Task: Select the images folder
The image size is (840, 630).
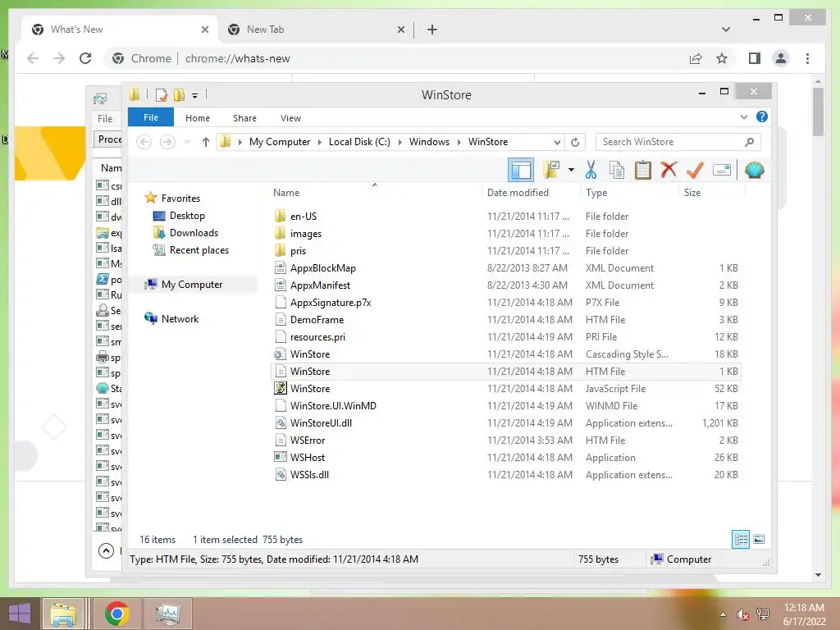Action: coord(306,234)
